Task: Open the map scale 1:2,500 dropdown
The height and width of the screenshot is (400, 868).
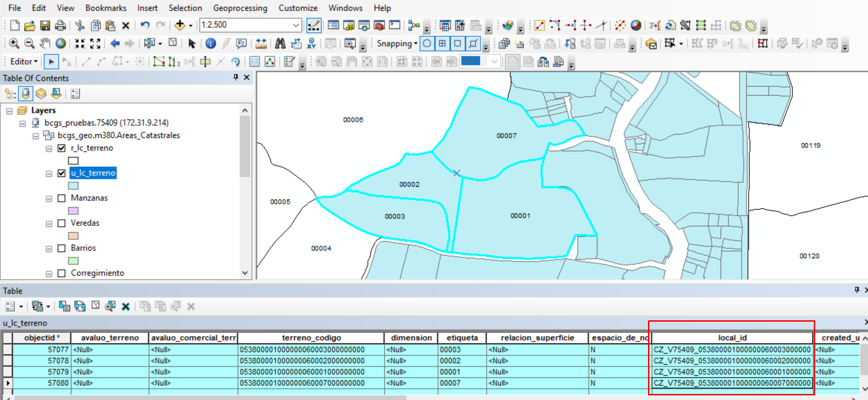Action: coord(296,25)
